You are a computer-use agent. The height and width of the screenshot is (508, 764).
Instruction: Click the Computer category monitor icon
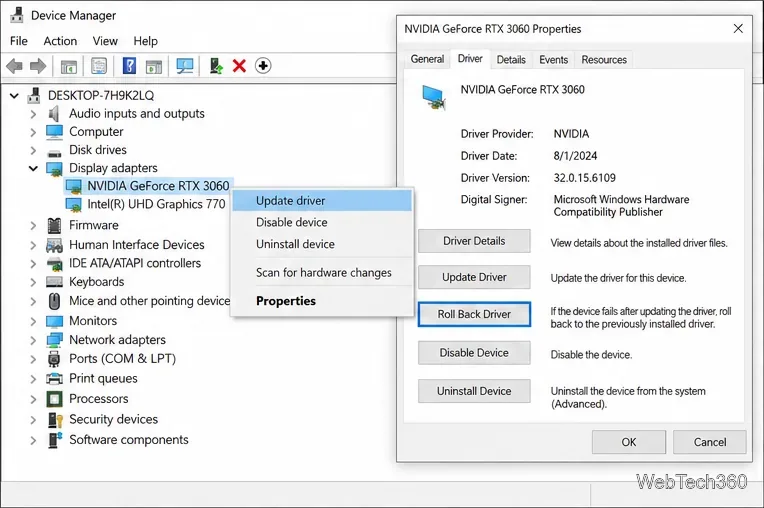[54, 132]
